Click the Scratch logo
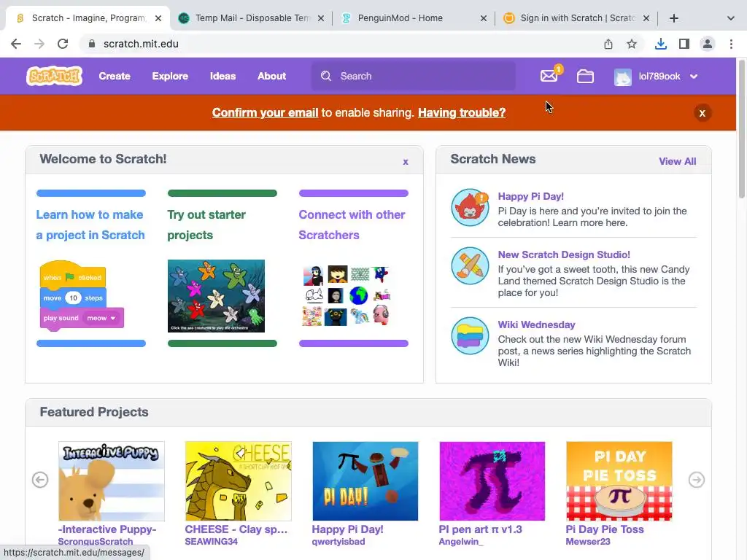747x560 pixels. coord(54,76)
